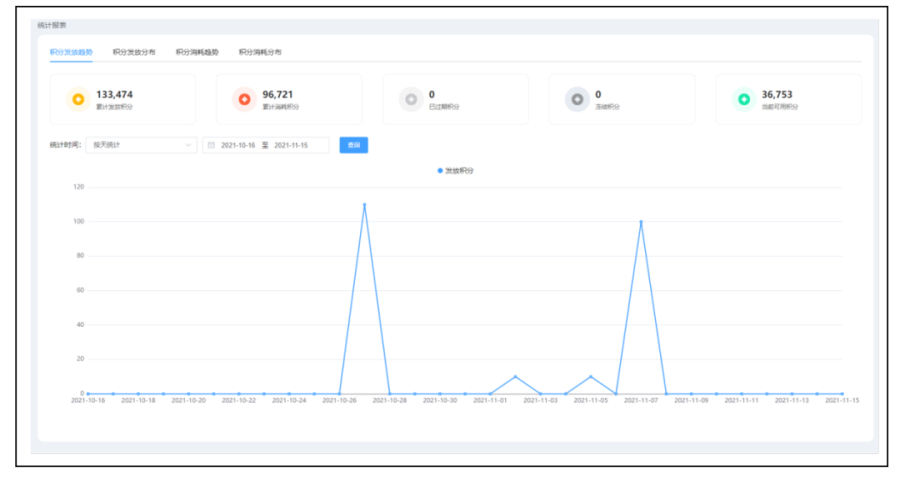900x478 pixels.
Task: Click the red 累计消耗积分 icon
Action: [244, 99]
